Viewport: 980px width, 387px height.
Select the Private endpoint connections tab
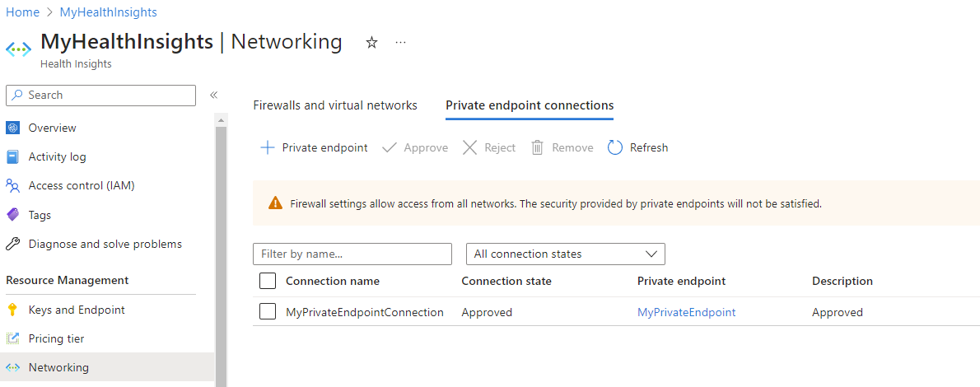coord(530,105)
